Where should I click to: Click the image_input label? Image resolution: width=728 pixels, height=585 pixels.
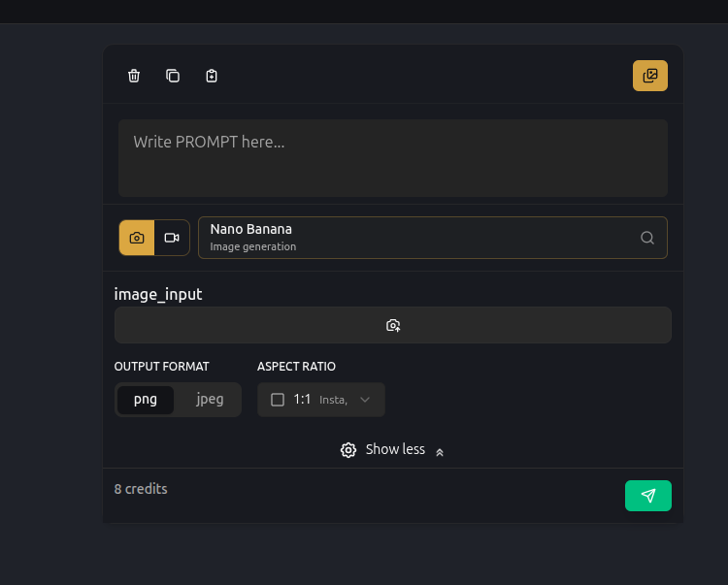coord(158,295)
